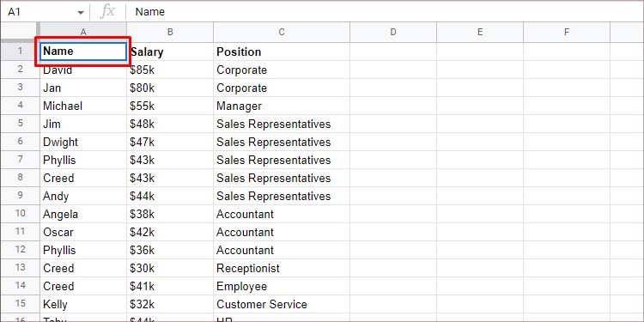This screenshot has height=322, width=644.
Task: Select the Position header cell
Action: point(282,52)
